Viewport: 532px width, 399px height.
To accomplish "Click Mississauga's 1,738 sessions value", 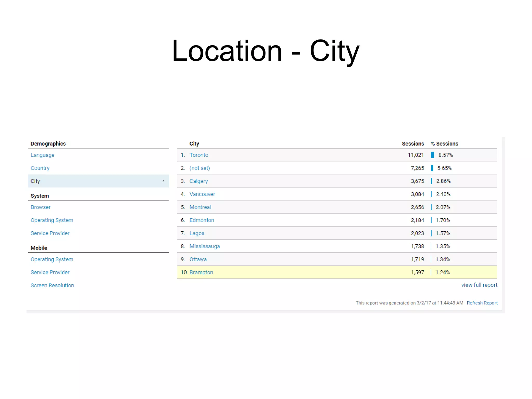I will 417,246.
